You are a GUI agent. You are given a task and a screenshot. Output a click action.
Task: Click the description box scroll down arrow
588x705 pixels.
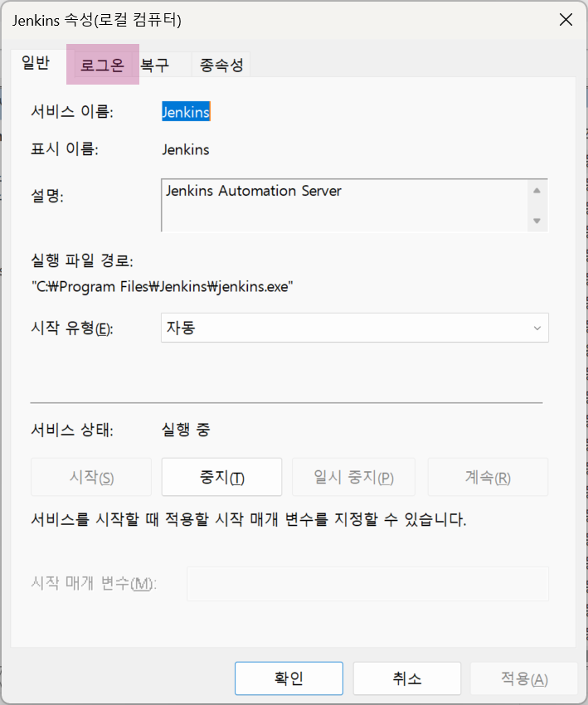click(x=537, y=221)
